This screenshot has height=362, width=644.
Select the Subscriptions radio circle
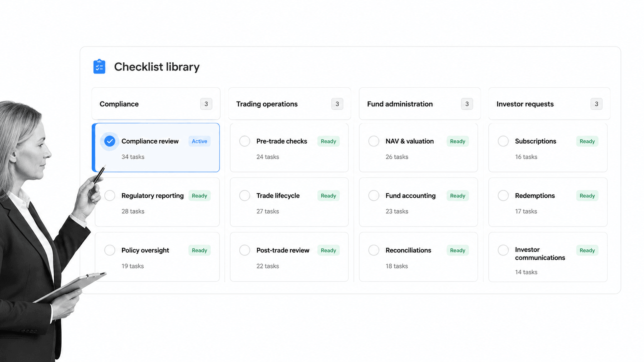[503, 141]
